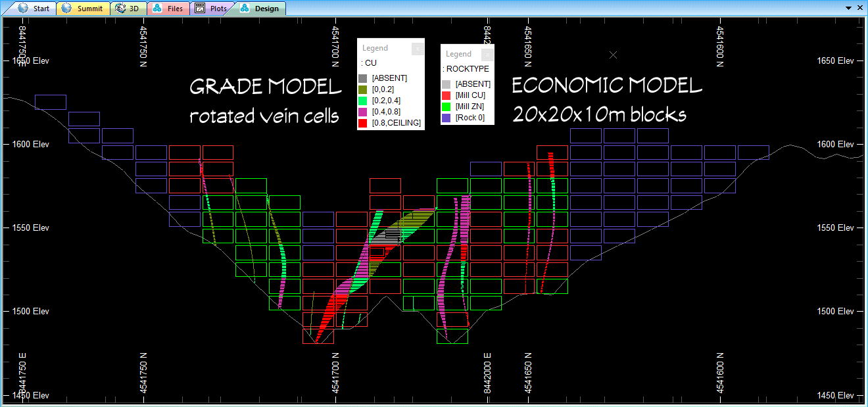Screen dimensions: 868x407
Task: Click the '20x20x10m blocks' annotation text
Action: pos(600,114)
